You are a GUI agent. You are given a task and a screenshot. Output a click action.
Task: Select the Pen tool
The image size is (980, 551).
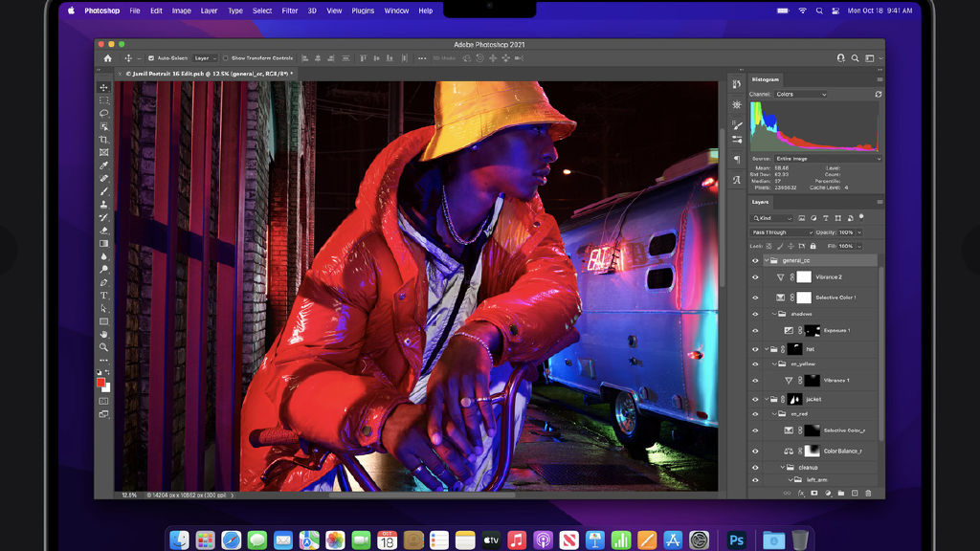[x=104, y=282]
